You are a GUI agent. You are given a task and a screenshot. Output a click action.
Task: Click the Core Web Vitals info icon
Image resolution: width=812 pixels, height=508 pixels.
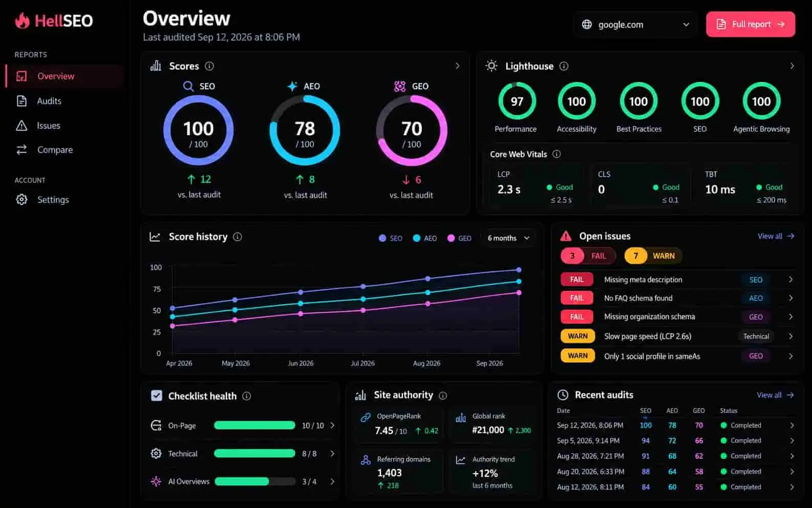557,154
